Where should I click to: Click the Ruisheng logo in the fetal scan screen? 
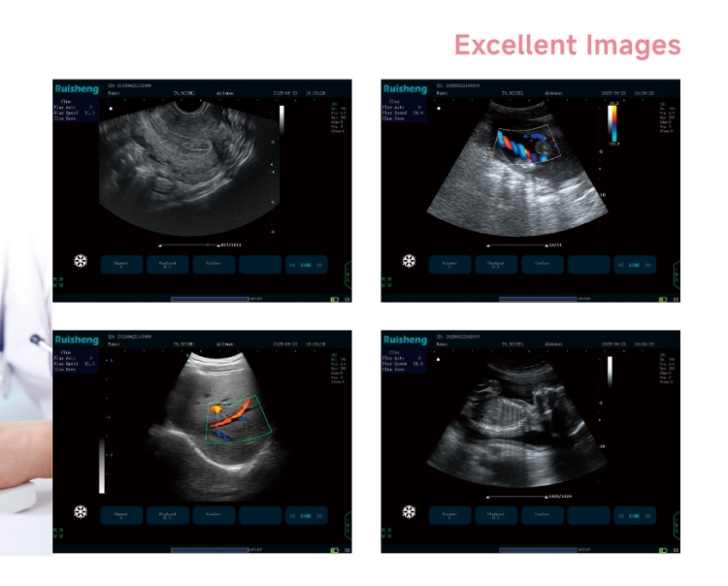coord(405,340)
